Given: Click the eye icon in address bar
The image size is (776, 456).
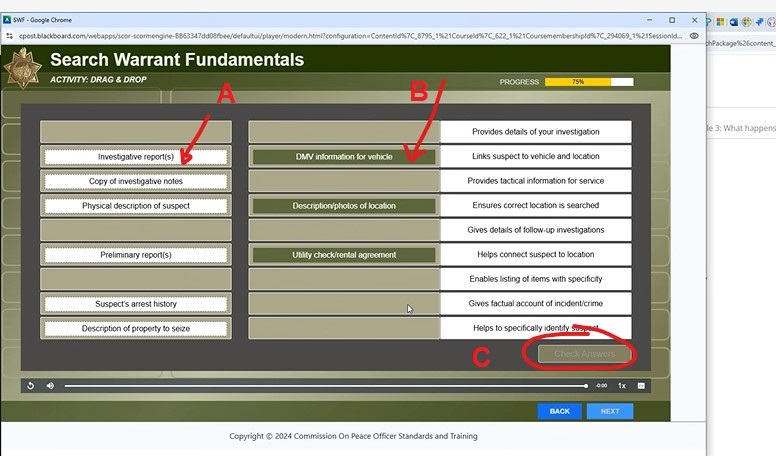Looking at the screenshot, I should pos(694,35).
